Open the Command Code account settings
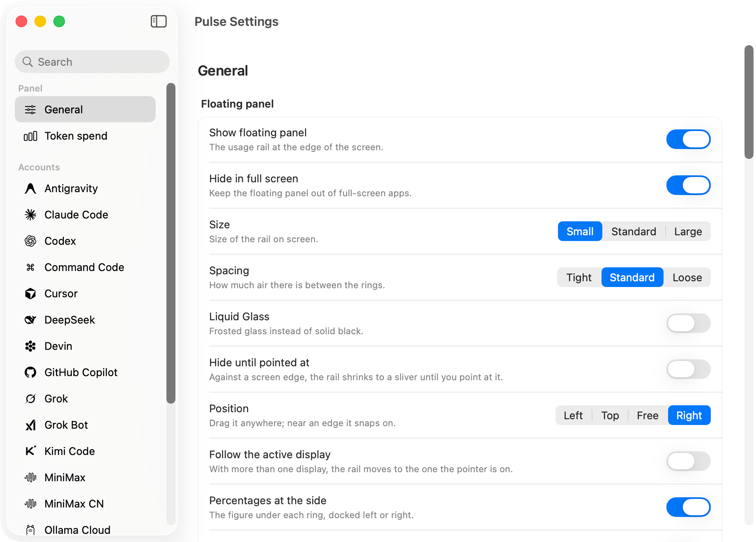This screenshot has width=756, height=542. click(x=85, y=267)
